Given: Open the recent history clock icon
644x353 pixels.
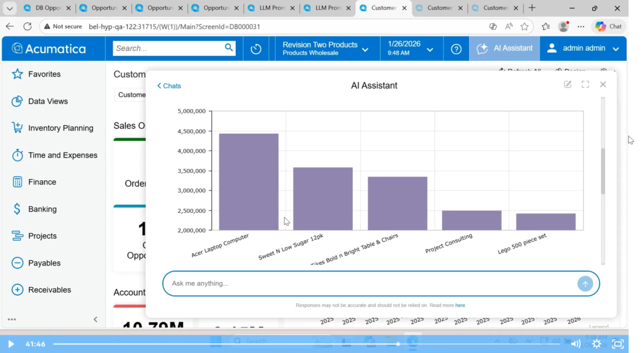Looking at the screenshot, I should coord(256,49).
